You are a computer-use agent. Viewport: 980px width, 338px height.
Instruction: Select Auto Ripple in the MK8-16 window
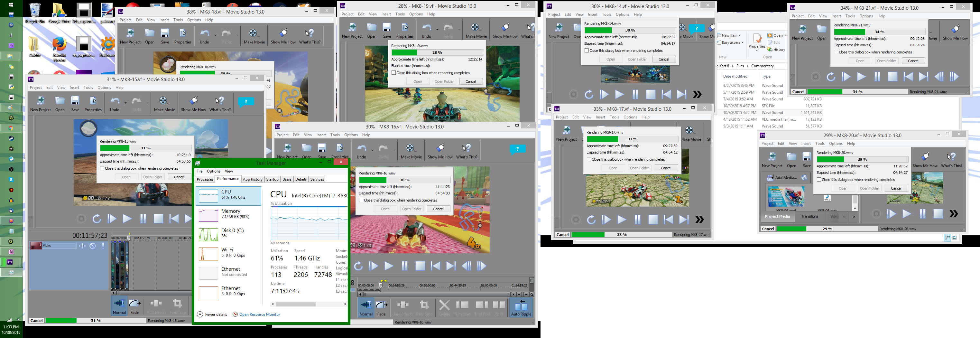[x=521, y=307]
